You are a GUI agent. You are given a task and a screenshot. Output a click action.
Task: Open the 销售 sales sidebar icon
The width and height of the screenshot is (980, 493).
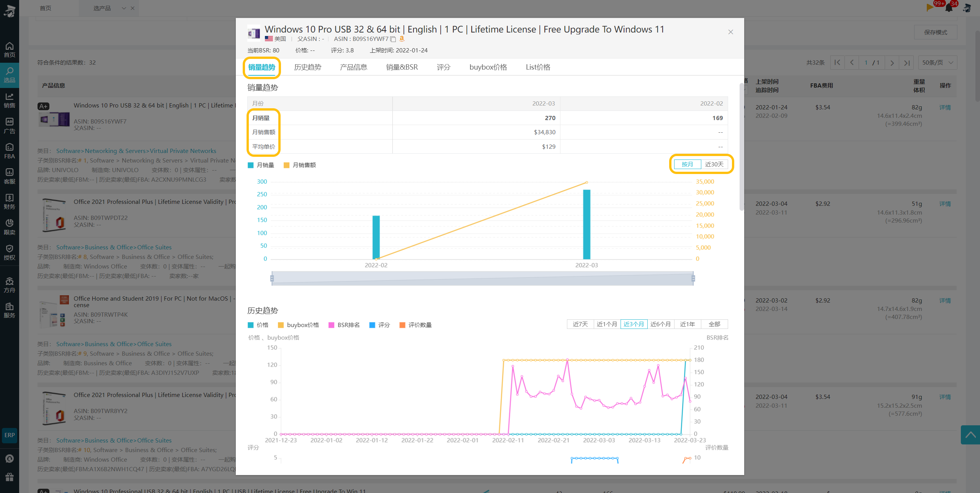10,101
